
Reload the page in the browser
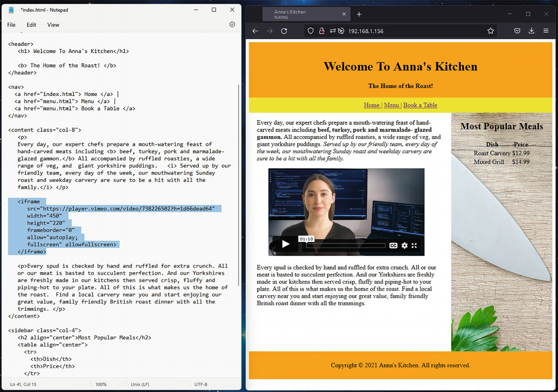click(x=284, y=31)
